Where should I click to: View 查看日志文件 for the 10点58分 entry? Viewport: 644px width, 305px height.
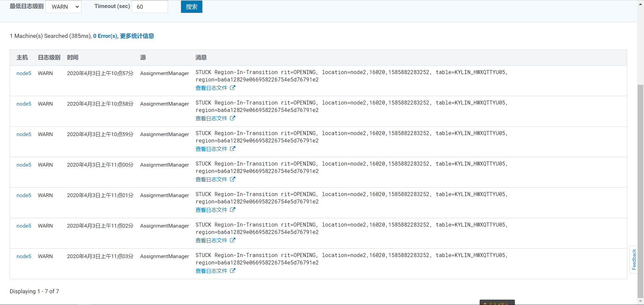tap(211, 118)
